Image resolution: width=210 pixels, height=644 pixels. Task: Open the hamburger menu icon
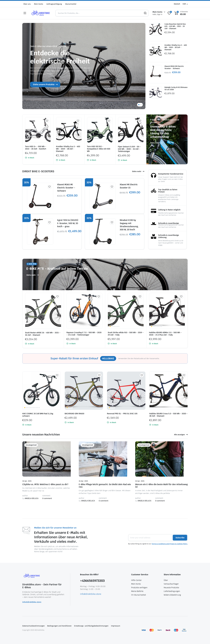click(x=25, y=13)
